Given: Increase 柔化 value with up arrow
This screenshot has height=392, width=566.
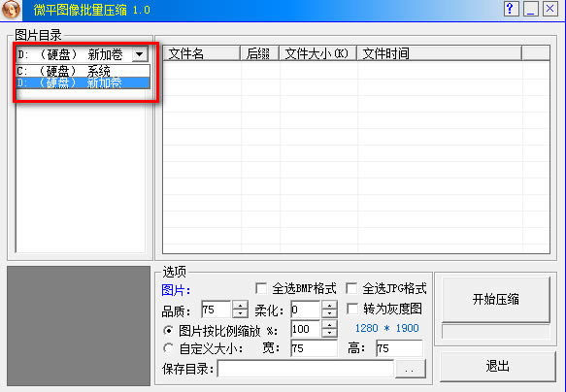Looking at the screenshot, I should tap(329, 305).
